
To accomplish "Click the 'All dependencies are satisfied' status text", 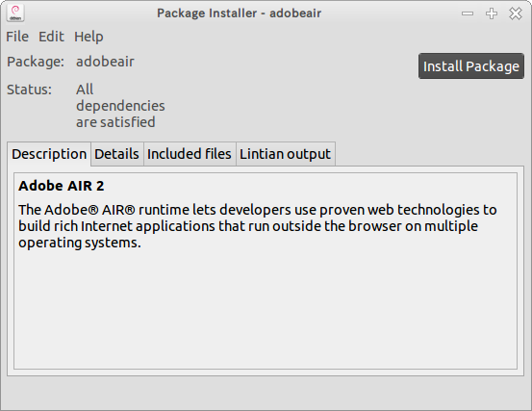I will pos(120,106).
